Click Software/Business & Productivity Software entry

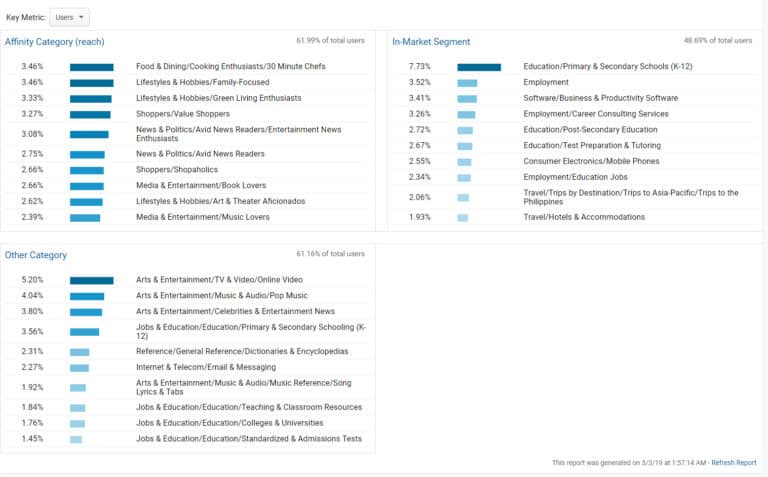pos(600,98)
